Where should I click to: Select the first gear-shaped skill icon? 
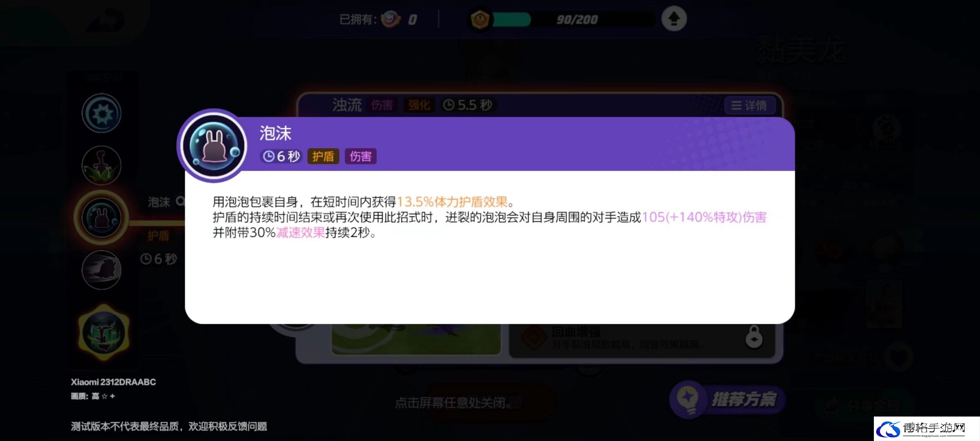coord(101,113)
